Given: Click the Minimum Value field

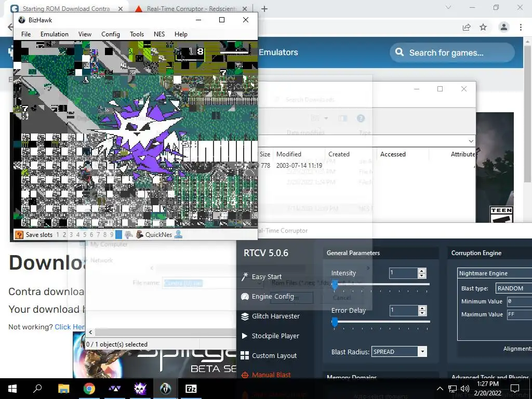Looking at the screenshot, I should (520, 301).
